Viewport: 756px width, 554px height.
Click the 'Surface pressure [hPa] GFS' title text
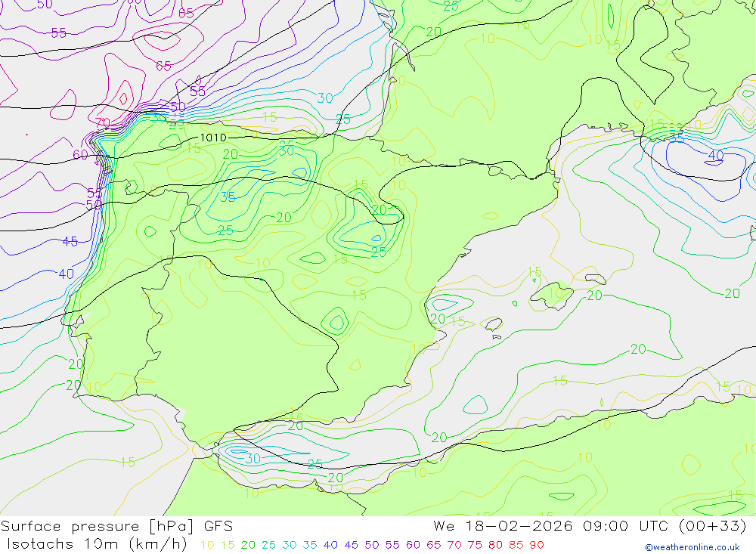[116, 526]
